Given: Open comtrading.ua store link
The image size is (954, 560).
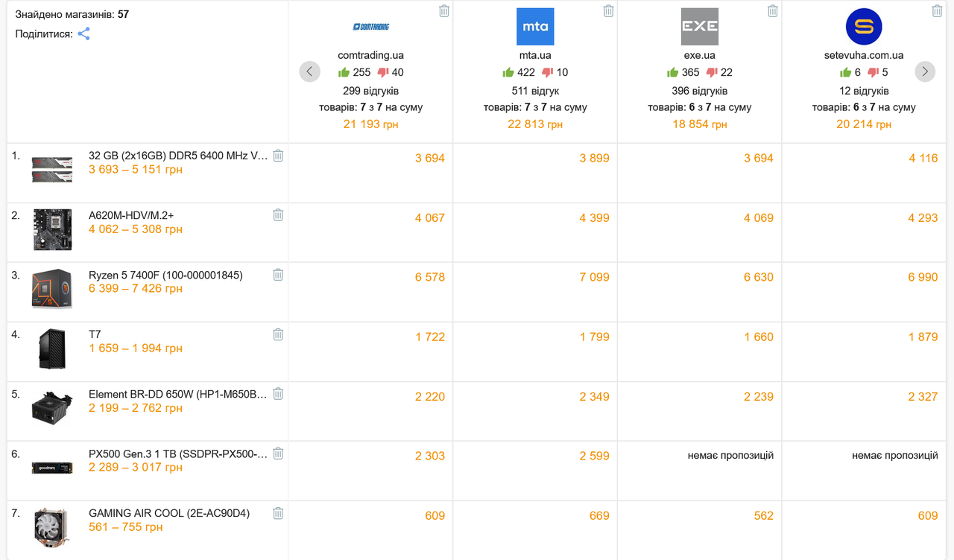Looking at the screenshot, I should pyautogui.click(x=371, y=55).
